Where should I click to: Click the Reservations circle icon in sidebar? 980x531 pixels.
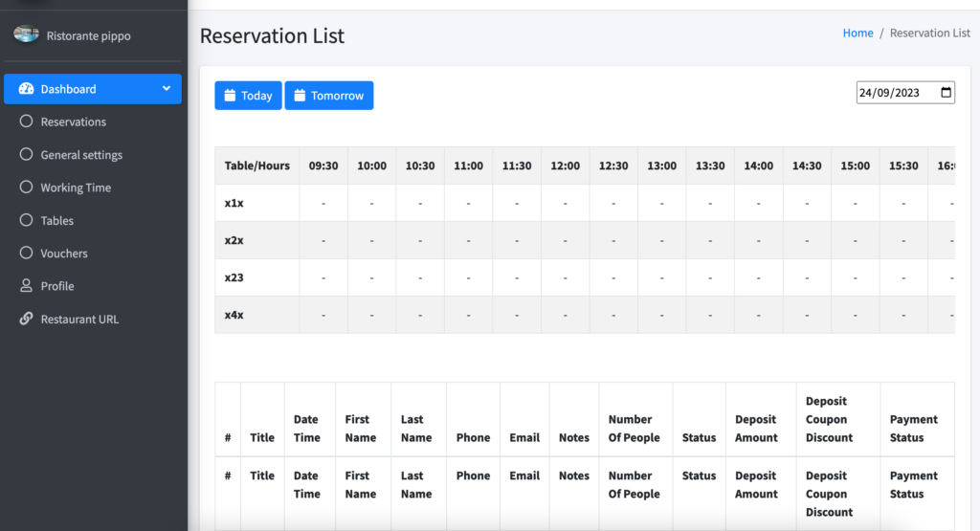pos(26,122)
